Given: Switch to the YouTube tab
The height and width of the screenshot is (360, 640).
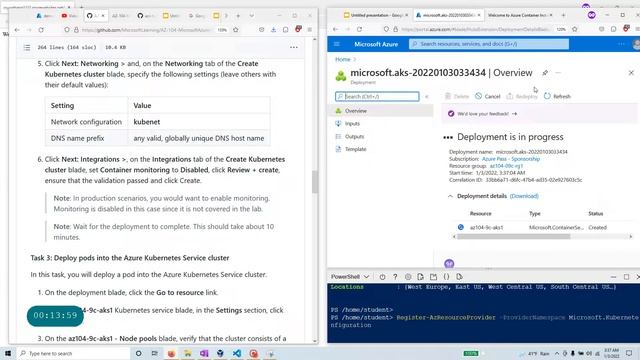Looking at the screenshot, I should click(x=69, y=16).
